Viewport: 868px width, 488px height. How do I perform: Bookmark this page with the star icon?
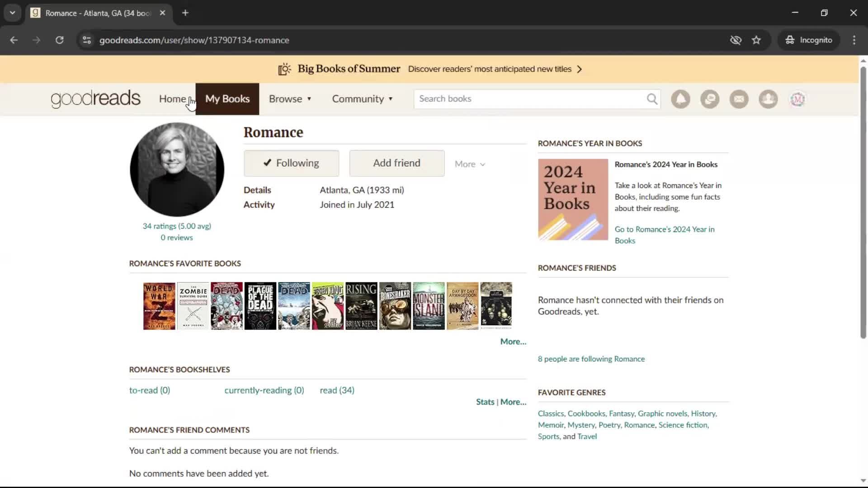point(756,40)
